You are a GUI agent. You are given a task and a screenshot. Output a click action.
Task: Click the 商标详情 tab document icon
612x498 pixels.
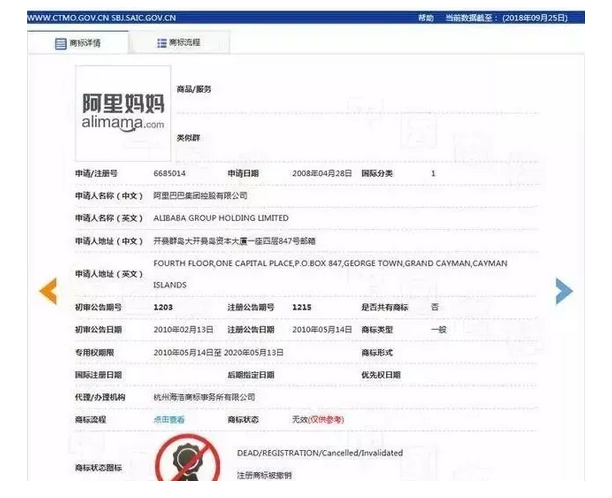pyautogui.click(x=60, y=43)
